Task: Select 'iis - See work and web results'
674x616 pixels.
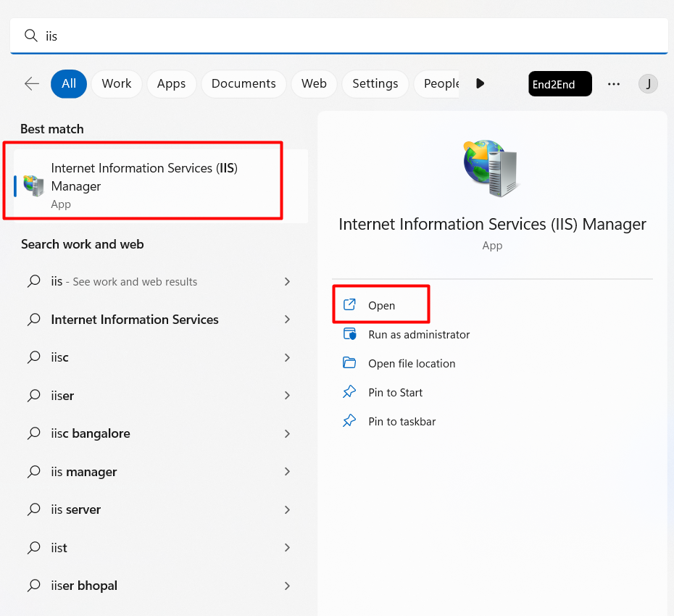Action: coord(161,282)
